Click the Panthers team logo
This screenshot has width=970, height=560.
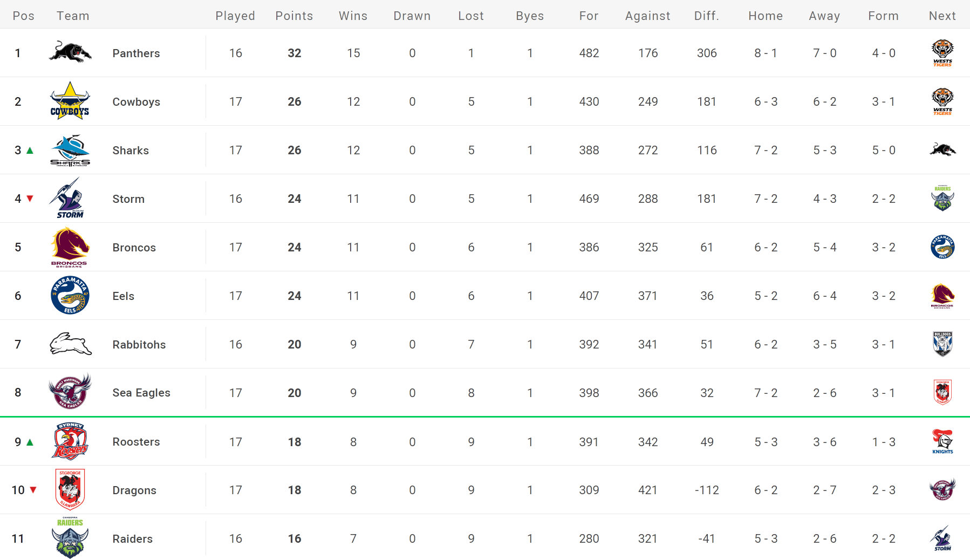[70, 52]
